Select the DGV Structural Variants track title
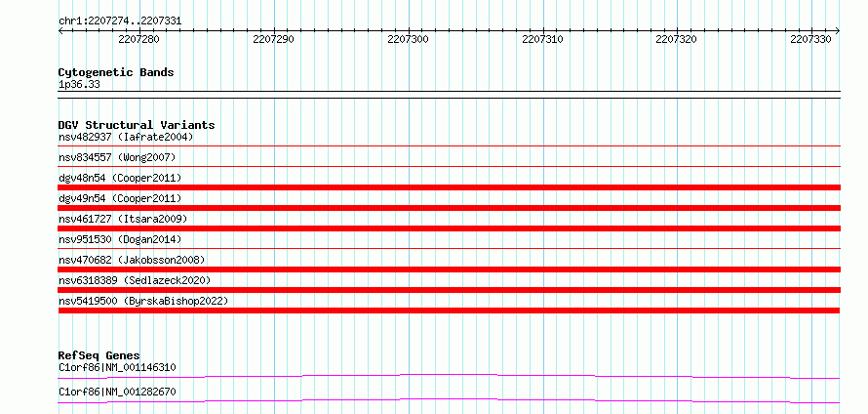The height and width of the screenshot is (414, 868). (x=137, y=125)
